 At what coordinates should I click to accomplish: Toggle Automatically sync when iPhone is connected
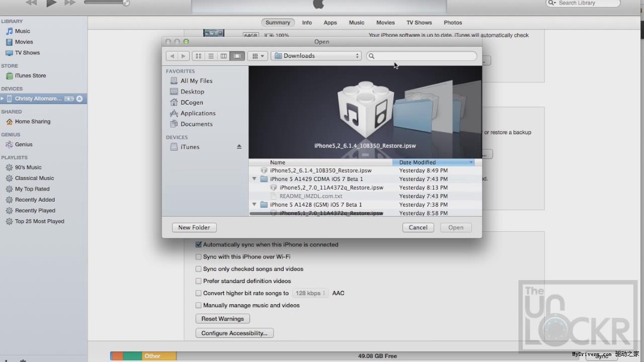(198, 245)
